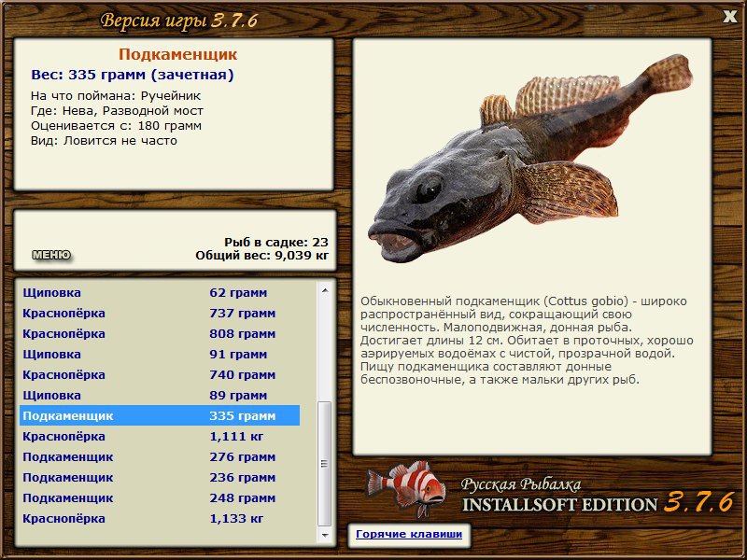Image resolution: width=747 pixels, height=560 pixels.
Task: Select Подкаменщик 248 грамм row
Action: point(160,497)
